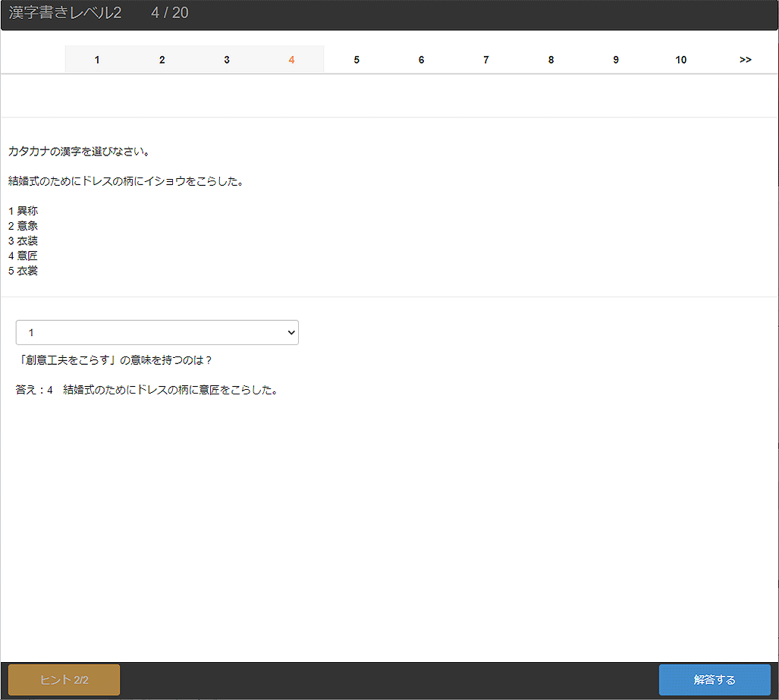Click answer option text 1 異称
Viewport: 779px width, 700px height.
click(x=24, y=211)
